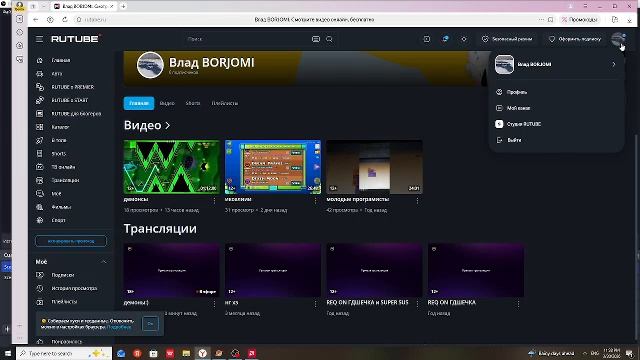Reload the page in browser toolbar
640x360 pixels.
(x=64, y=20)
